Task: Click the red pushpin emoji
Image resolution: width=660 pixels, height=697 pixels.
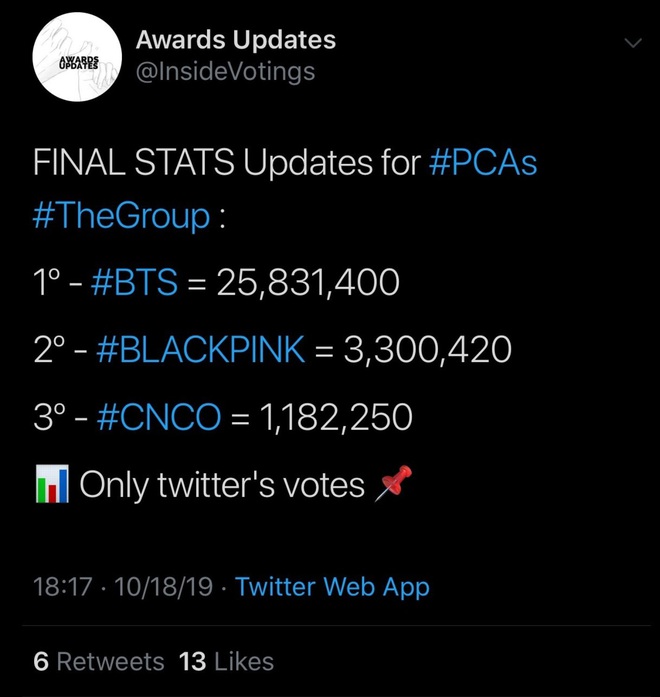Action: pos(393,483)
